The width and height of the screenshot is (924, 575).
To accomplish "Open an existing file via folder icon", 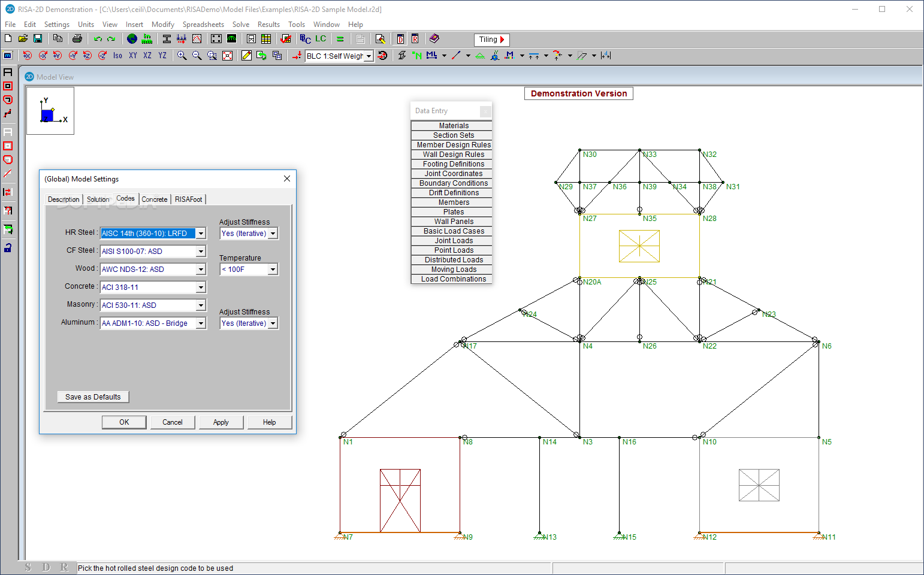I will tap(23, 39).
